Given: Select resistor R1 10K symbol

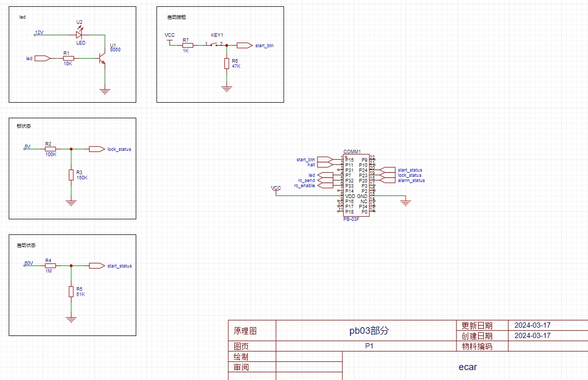Looking at the screenshot, I should [x=68, y=59].
